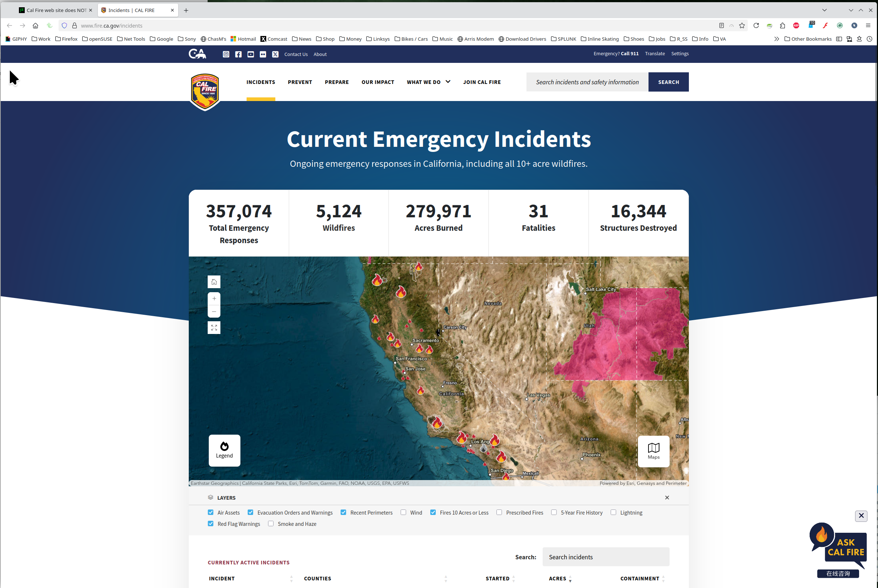Open the Contact Us link

tap(296, 55)
